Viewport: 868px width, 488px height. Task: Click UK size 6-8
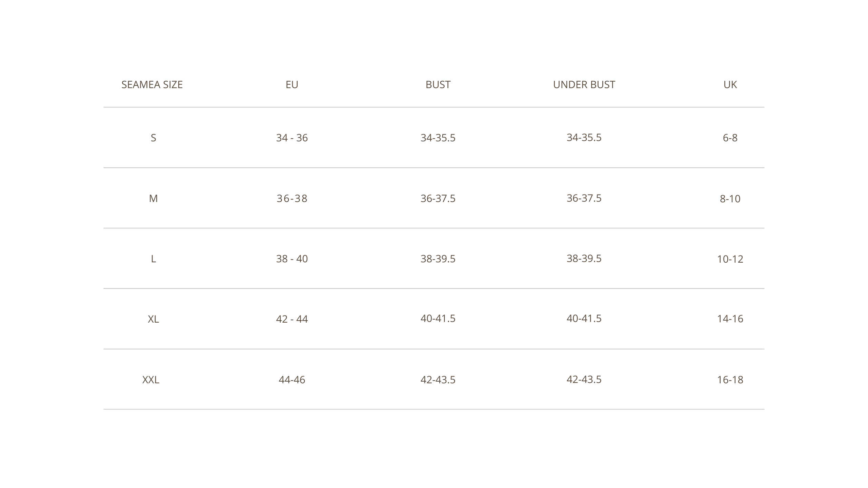(730, 138)
